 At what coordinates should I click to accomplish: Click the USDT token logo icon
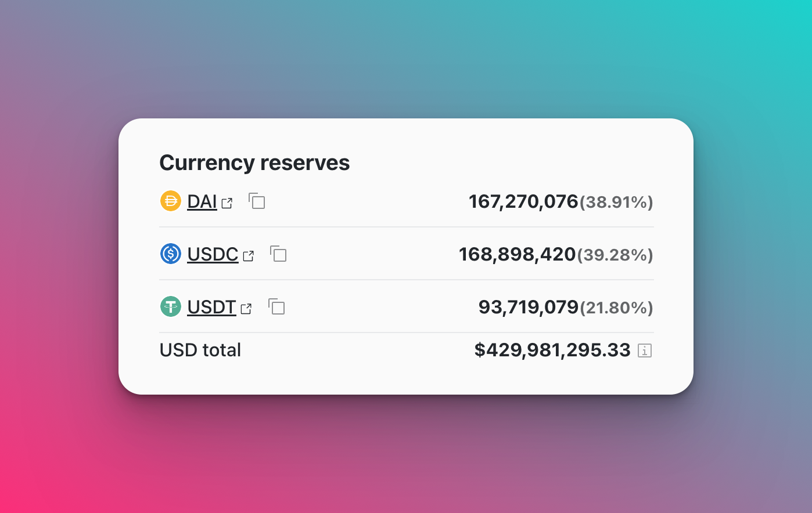point(171,306)
